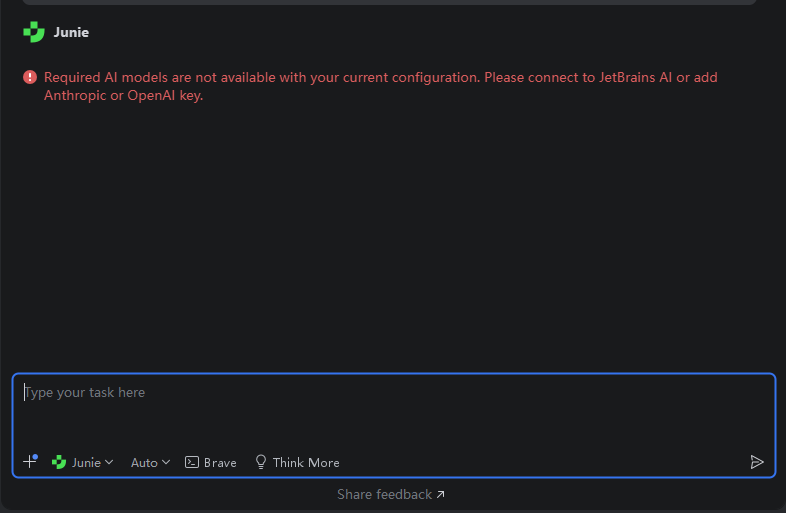Enable the Think More option
This screenshot has width=786, height=513.
[x=306, y=463]
